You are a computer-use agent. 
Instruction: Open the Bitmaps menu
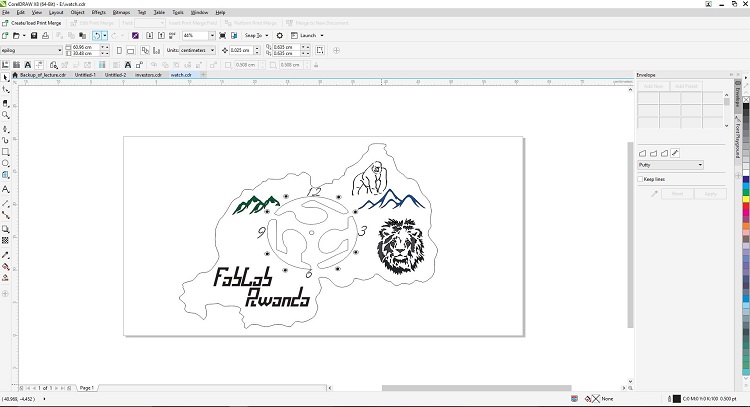coord(121,12)
